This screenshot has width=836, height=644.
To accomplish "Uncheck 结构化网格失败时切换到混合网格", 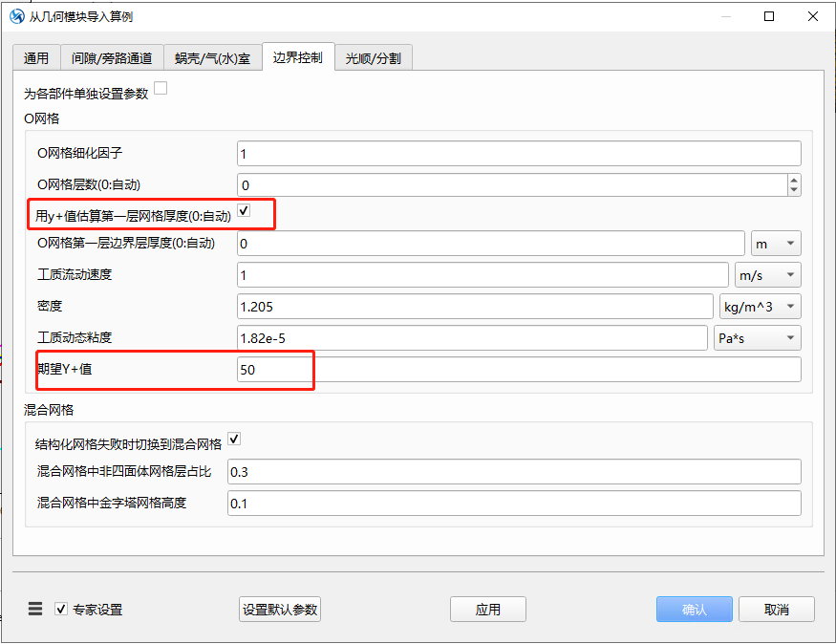I will coord(234,439).
